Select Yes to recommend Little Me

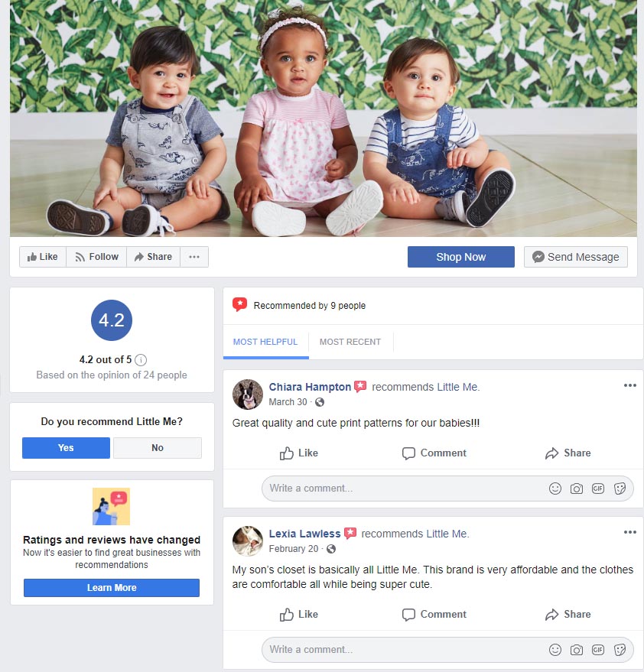66,447
